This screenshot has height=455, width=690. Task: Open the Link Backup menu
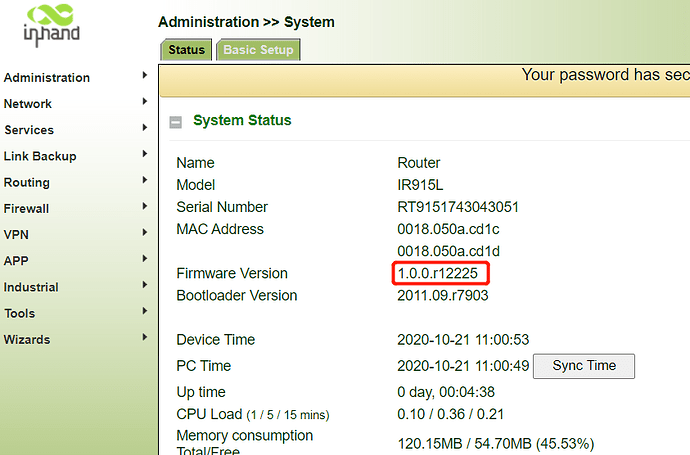click(40, 156)
